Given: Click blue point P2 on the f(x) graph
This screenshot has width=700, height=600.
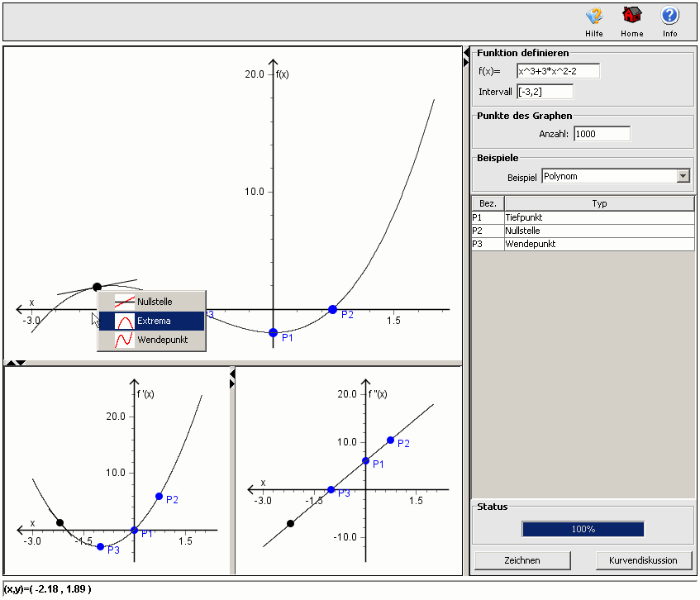Looking at the screenshot, I should pos(333,309).
